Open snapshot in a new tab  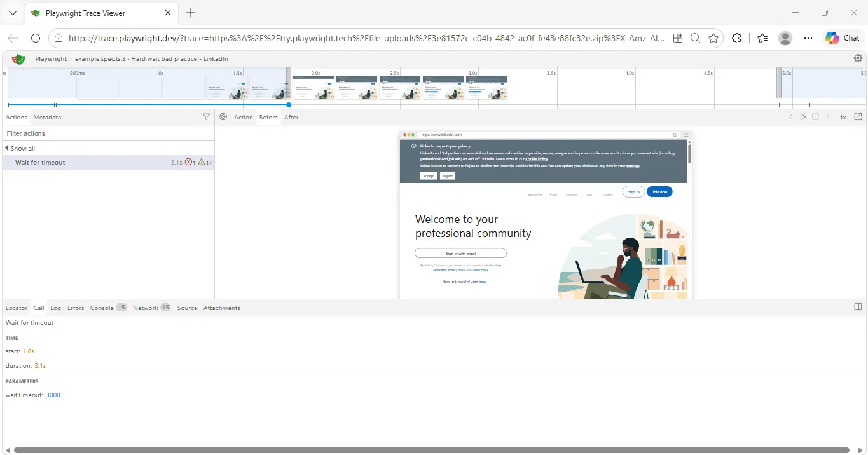pyautogui.click(x=858, y=117)
